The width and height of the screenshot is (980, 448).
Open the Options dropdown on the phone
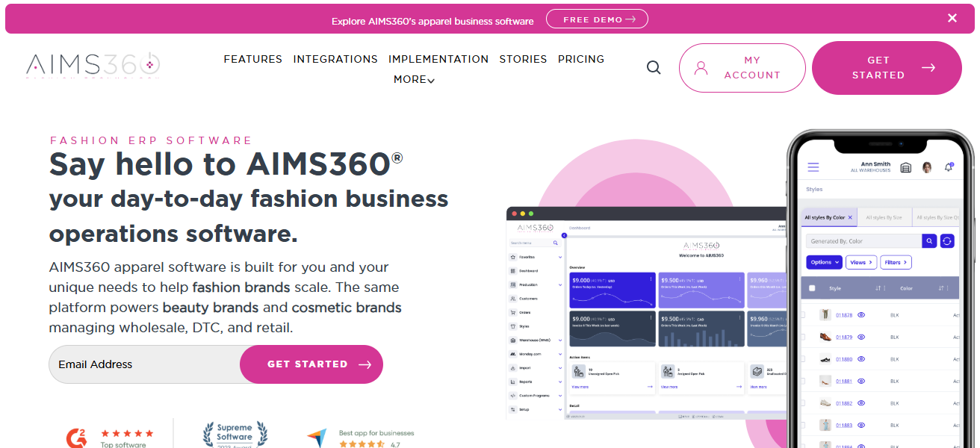(824, 262)
